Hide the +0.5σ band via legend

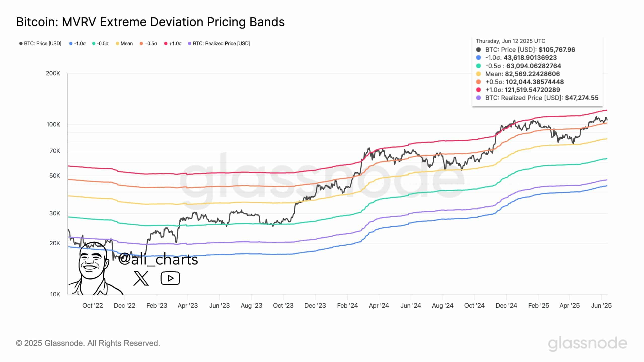point(148,43)
